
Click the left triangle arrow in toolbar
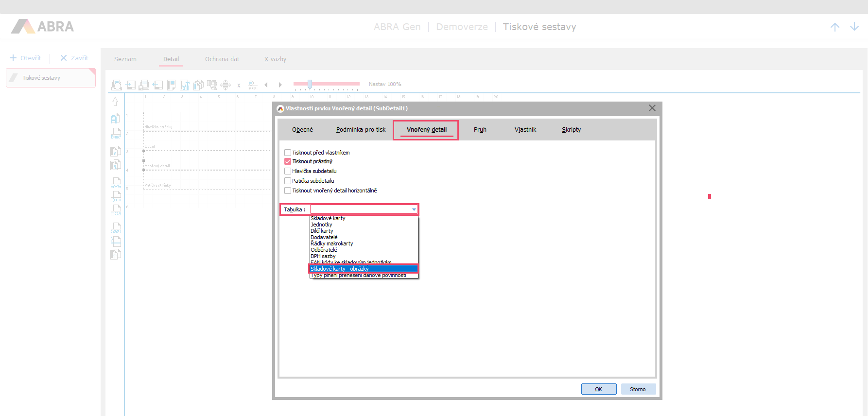point(266,85)
